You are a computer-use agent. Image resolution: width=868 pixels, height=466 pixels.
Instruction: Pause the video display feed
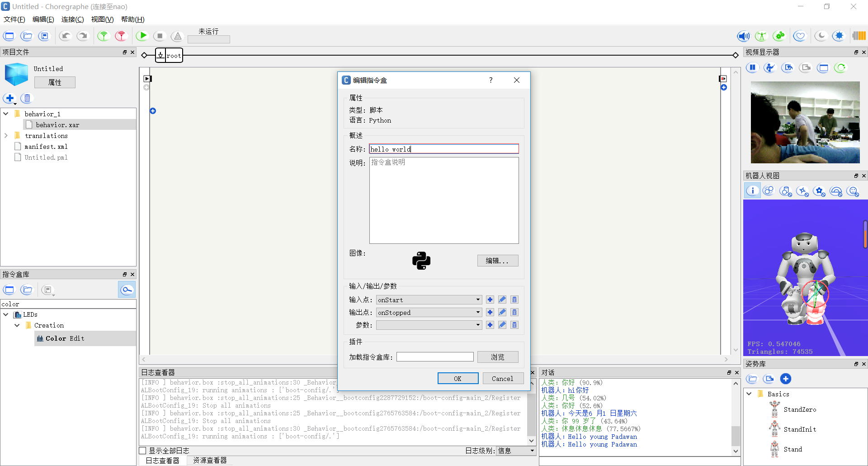[752, 67]
